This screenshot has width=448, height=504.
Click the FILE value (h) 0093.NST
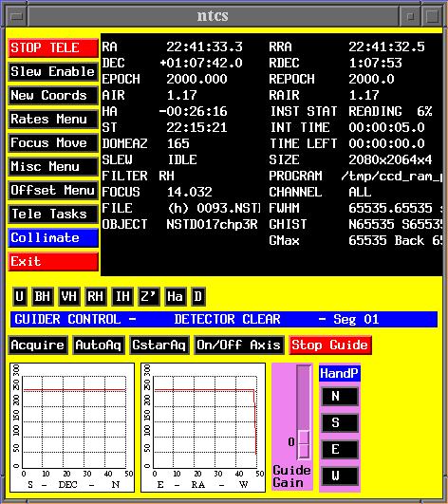point(215,208)
